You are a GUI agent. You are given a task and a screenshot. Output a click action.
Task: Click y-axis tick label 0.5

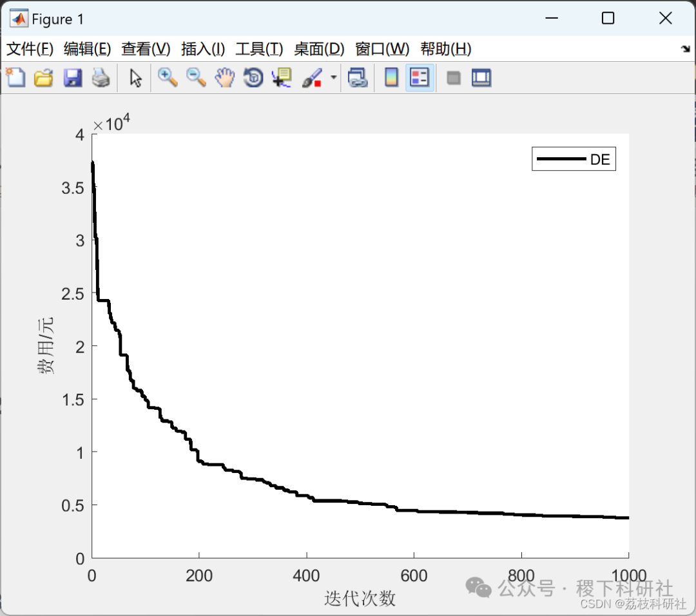[x=73, y=505]
